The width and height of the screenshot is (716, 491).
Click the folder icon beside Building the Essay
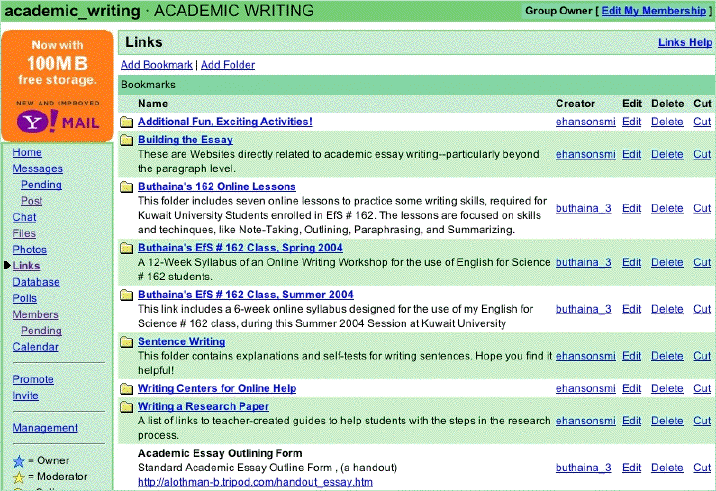pyautogui.click(x=126, y=140)
